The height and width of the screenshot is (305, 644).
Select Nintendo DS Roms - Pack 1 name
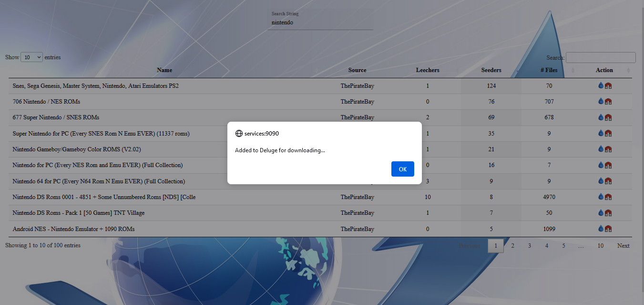(79, 213)
